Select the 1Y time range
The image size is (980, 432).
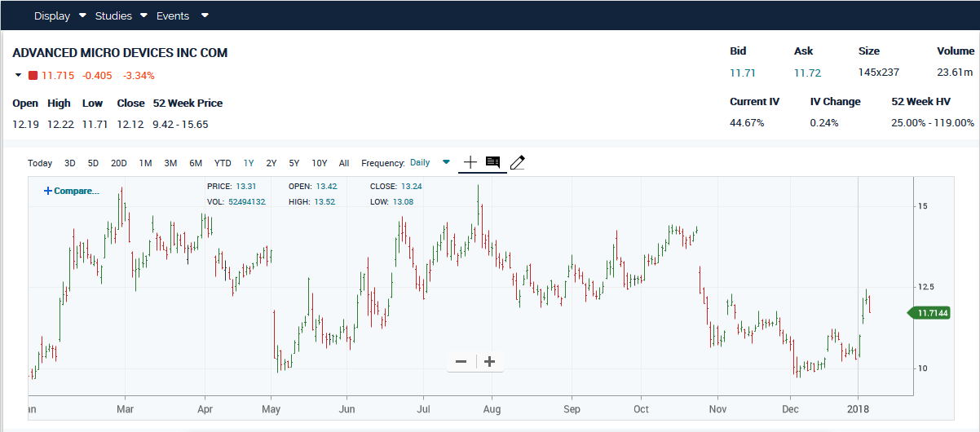pyautogui.click(x=249, y=163)
